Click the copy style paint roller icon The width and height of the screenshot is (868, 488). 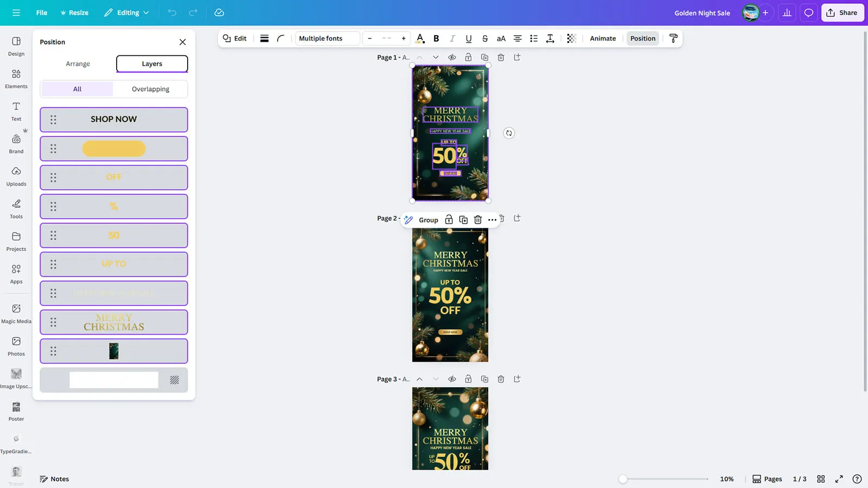pos(673,38)
